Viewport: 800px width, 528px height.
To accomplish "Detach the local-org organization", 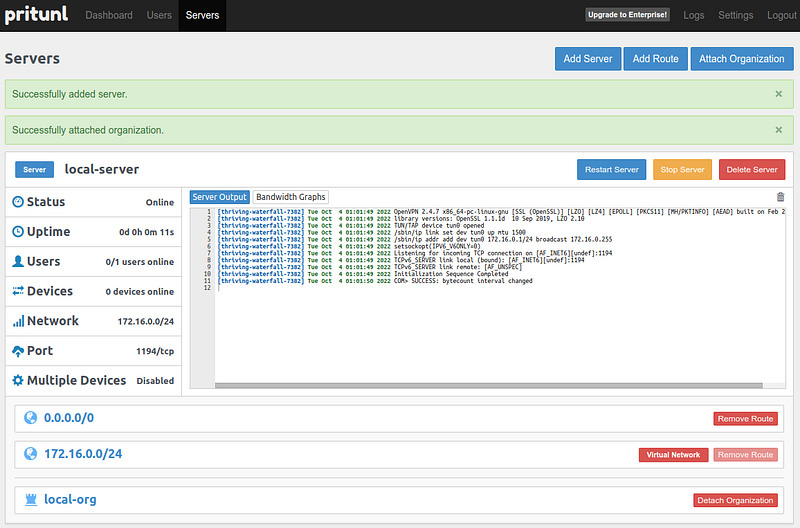I will tap(735, 500).
